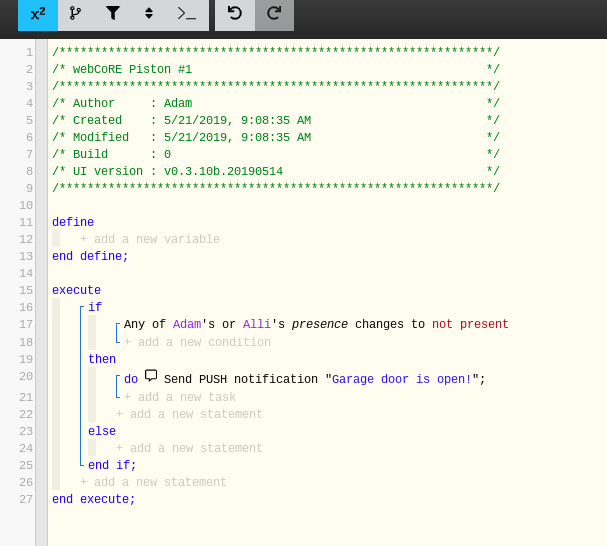
Task: Add a new statement under else
Action: (189, 448)
